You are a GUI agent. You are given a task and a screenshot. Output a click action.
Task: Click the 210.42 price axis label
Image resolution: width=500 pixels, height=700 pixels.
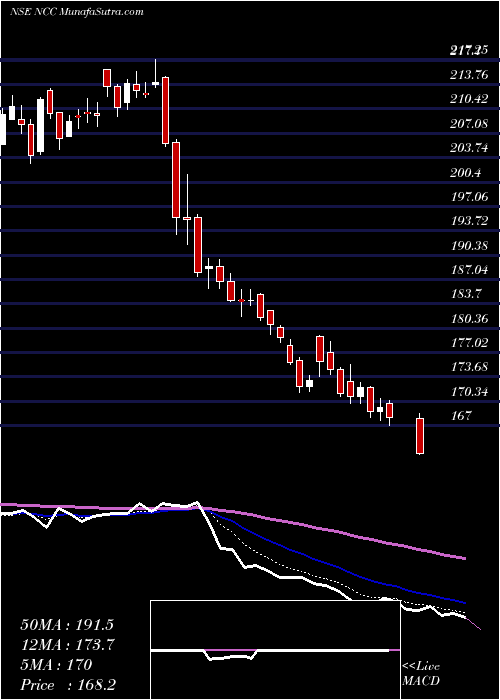click(x=469, y=99)
